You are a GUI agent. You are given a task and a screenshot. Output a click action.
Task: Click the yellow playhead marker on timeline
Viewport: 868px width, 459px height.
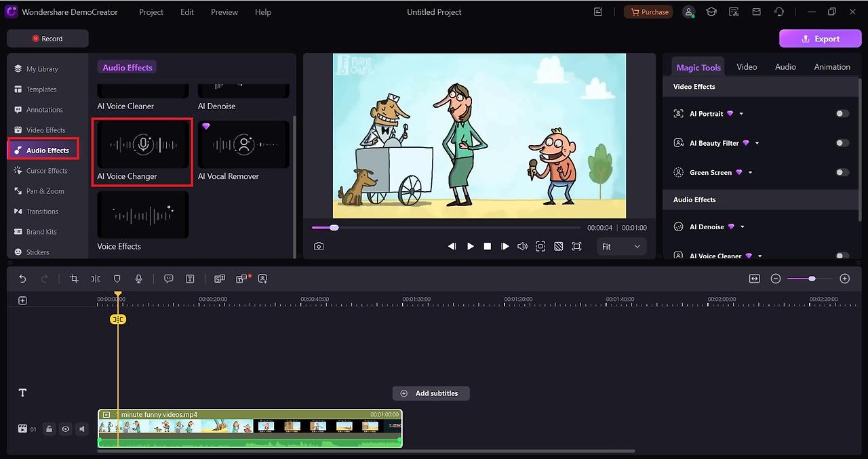point(118,319)
